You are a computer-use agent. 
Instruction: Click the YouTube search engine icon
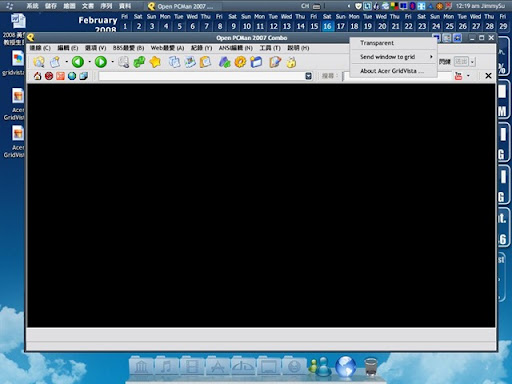click(x=458, y=76)
